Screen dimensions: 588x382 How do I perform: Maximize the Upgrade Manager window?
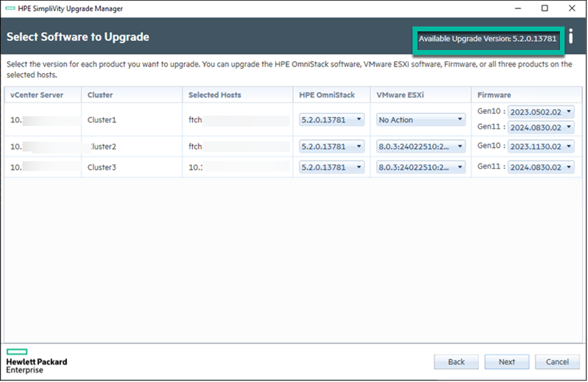(544, 8)
